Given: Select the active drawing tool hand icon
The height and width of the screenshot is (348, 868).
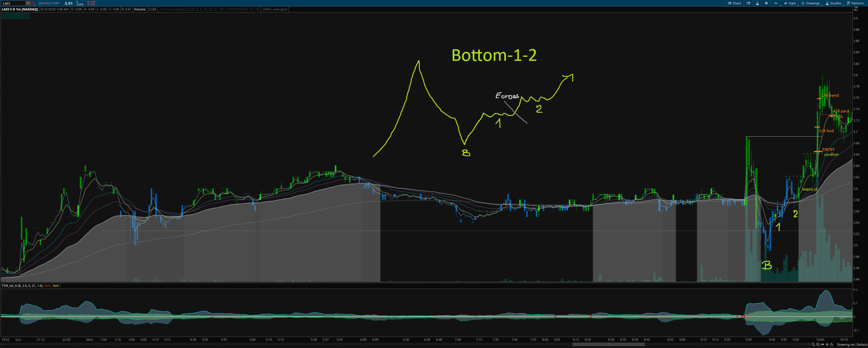Looking at the screenshot, I should point(831,345).
